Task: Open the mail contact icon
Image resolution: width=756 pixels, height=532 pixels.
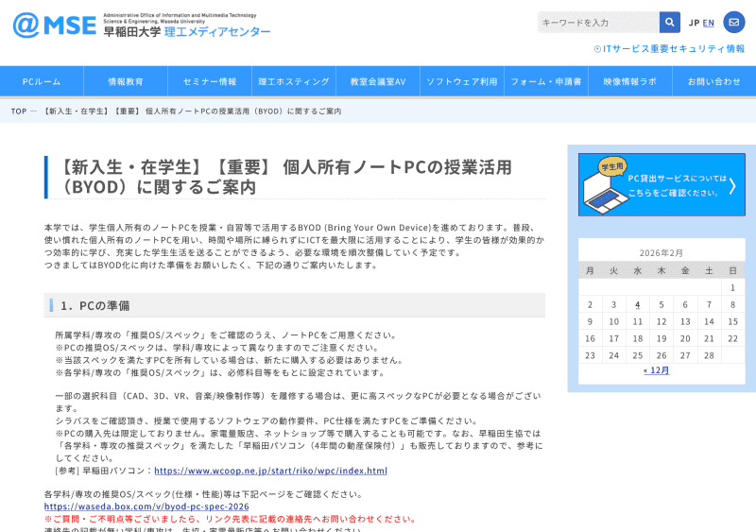Action: (x=734, y=22)
